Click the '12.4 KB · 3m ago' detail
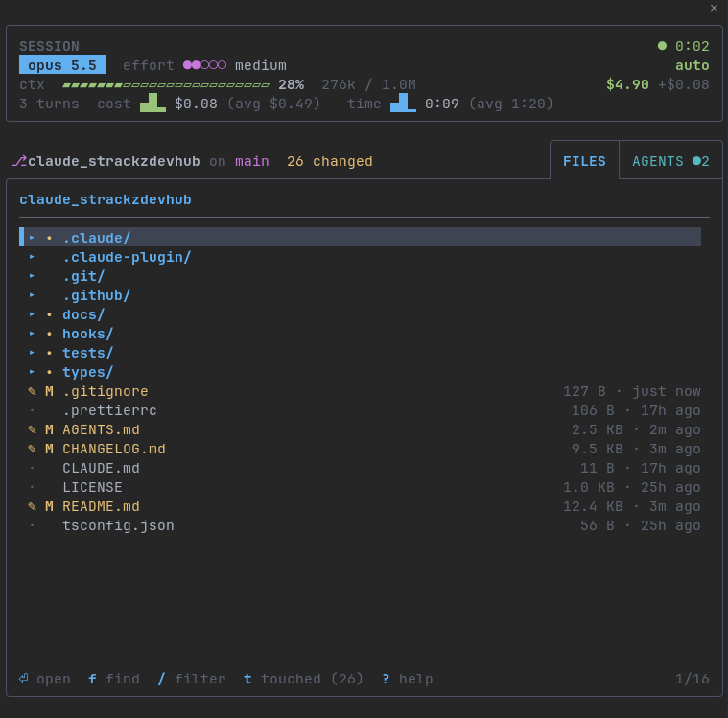The height and width of the screenshot is (718, 728). (631, 506)
